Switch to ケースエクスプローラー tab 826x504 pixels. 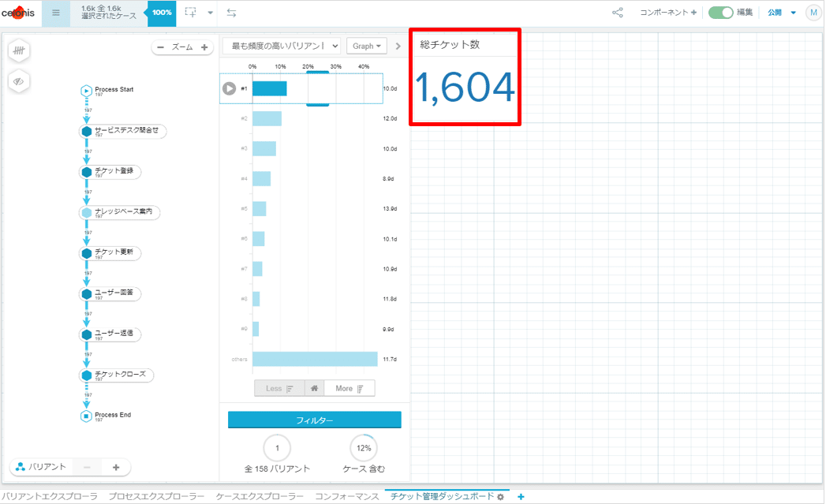click(260, 496)
